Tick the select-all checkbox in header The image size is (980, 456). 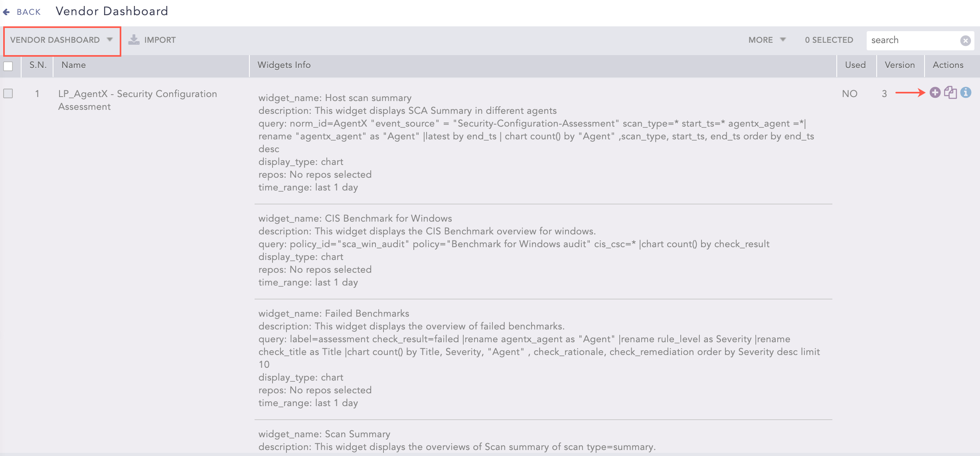(8, 66)
